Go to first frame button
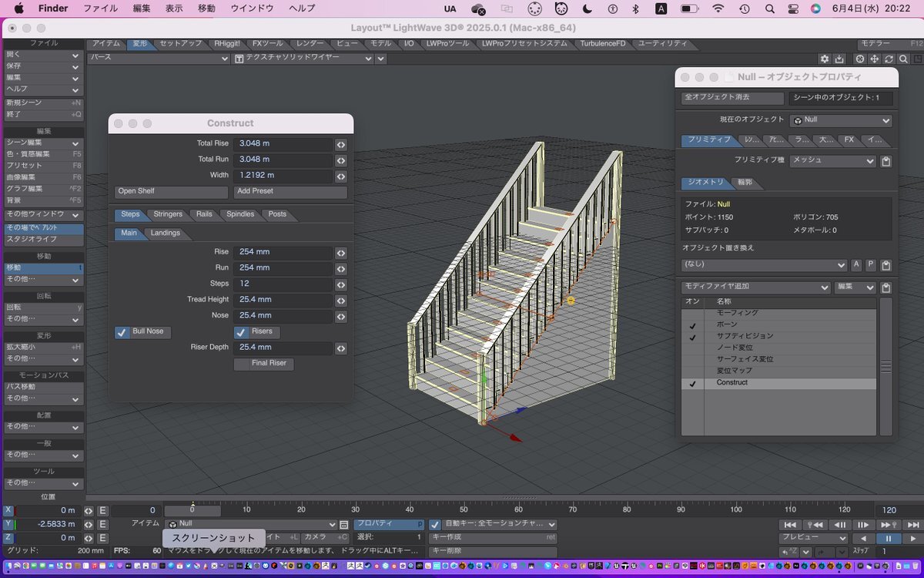The width and height of the screenshot is (924, 578). [790, 525]
